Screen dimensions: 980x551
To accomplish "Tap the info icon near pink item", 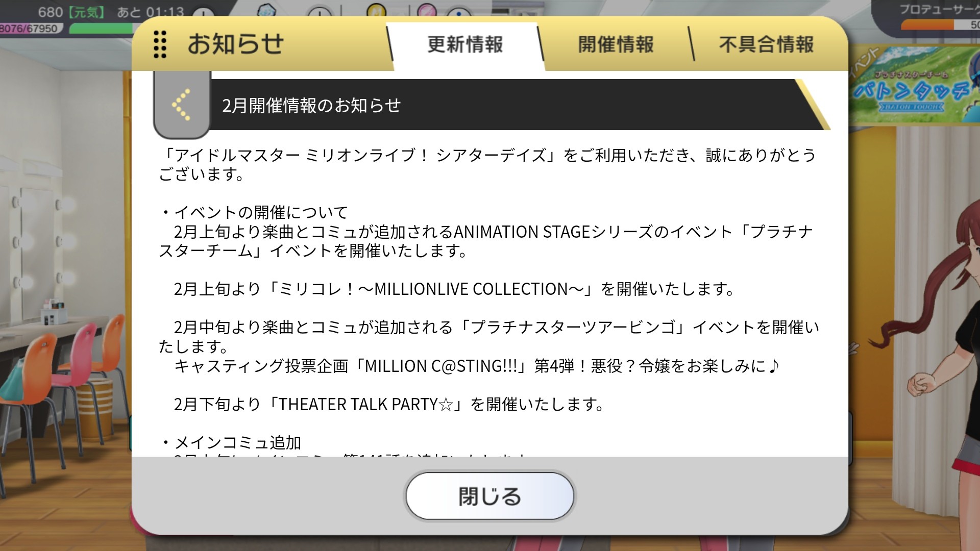I will [460, 12].
